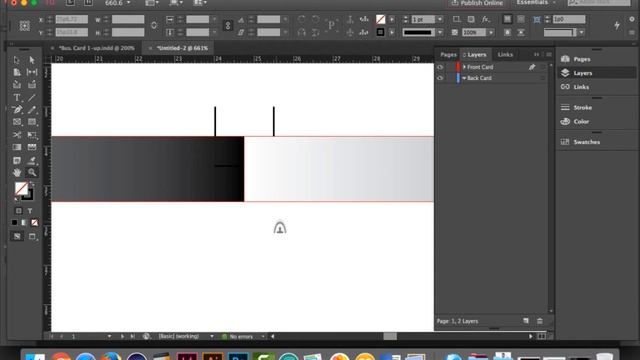Select the Line tool
Image resolution: width=640 pixels, height=360 pixels.
click(x=32, y=98)
